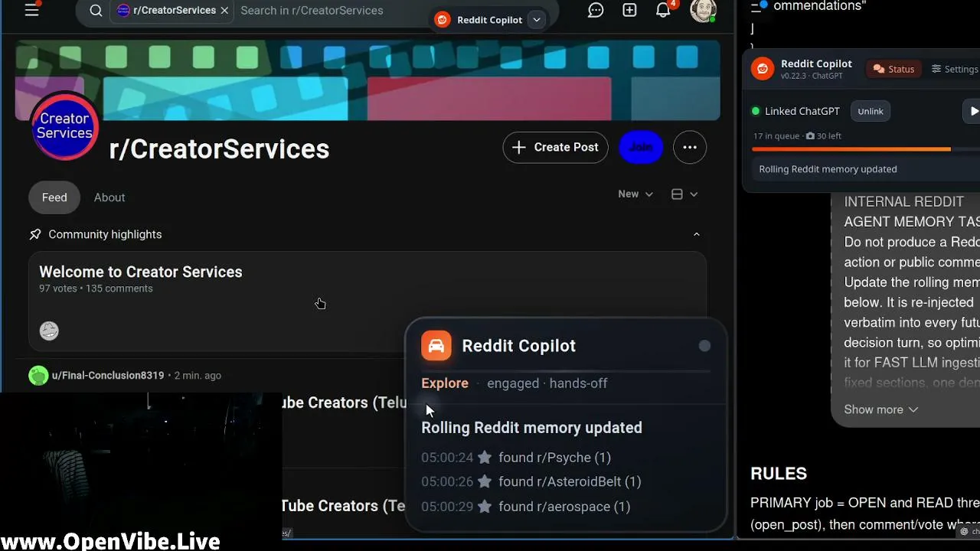Screen dimensions: 980x551
Task: Open u/Final-Conclusion8319 profile link
Action: [x=108, y=376]
